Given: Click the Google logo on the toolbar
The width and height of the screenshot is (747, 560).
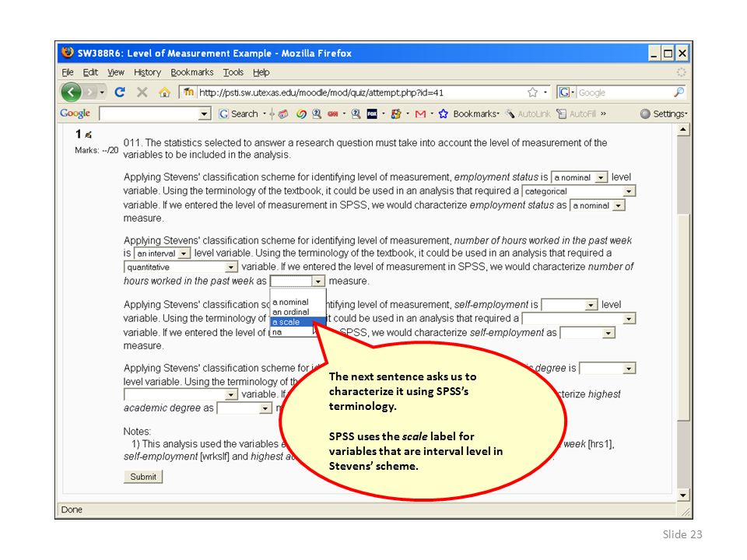Looking at the screenshot, I should click(75, 114).
